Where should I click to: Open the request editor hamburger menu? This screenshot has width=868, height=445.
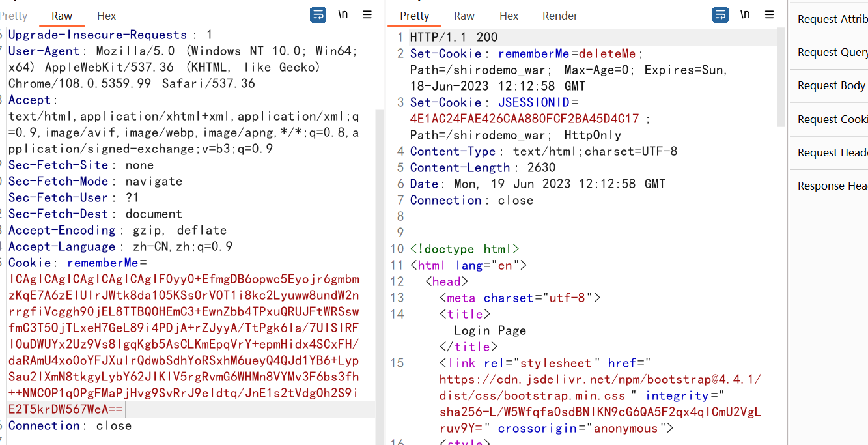[x=367, y=15]
